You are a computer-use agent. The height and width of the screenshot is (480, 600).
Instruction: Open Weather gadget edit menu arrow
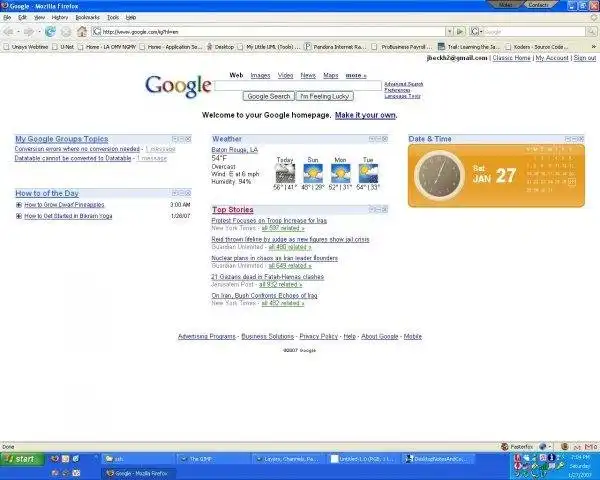[372, 139]
